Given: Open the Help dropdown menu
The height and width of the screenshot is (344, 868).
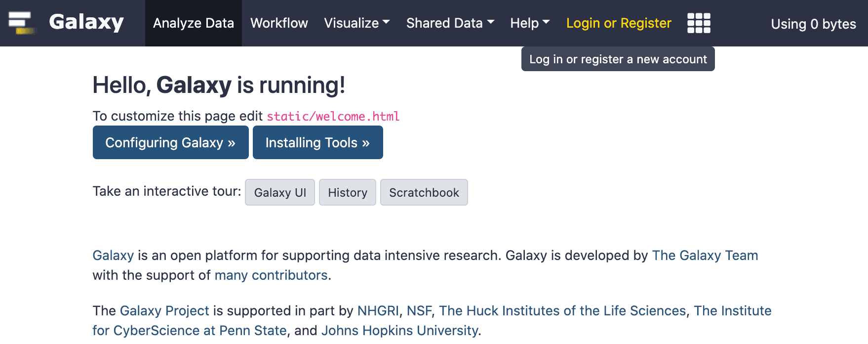Looking at the screenshot, I should point(529,23).
